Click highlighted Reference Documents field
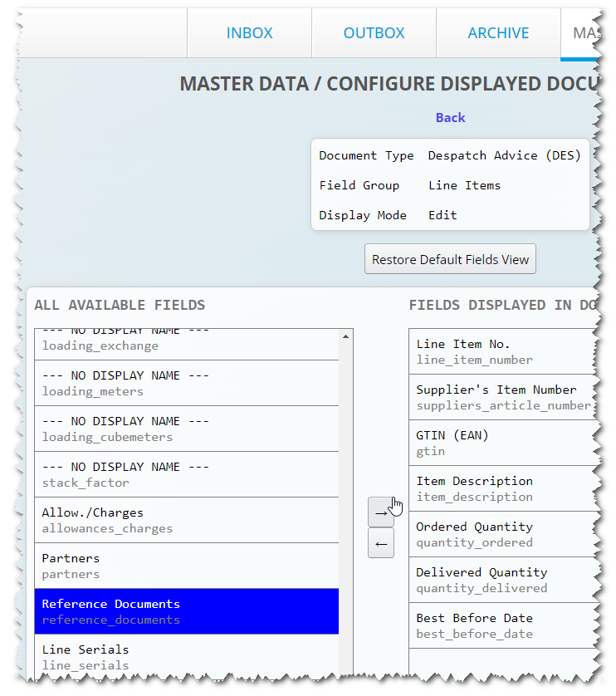The width and height of the screenshot is (616, 696). pos(187,611)
